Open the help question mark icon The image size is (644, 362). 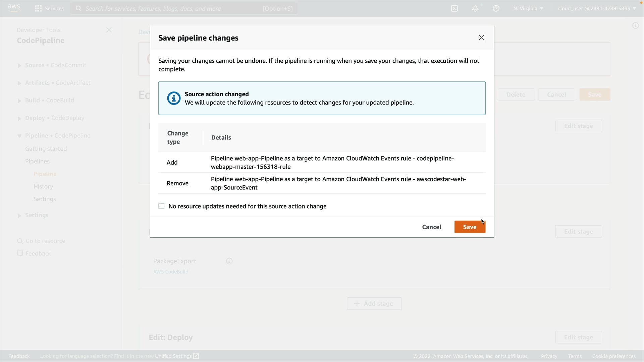click(x=496, y=8)
